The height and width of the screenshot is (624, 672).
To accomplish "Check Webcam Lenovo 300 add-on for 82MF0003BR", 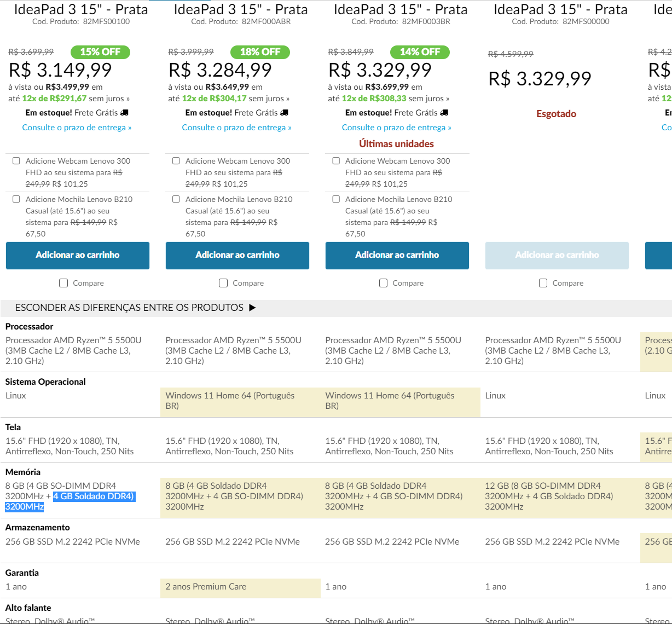I will [336, 161].
